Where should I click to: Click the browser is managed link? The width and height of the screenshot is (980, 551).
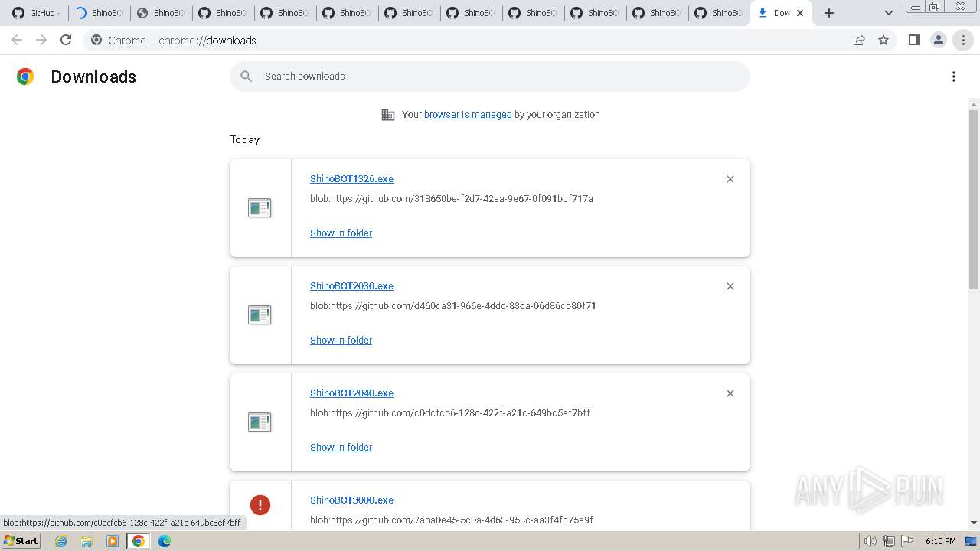(x=468, y=115)
